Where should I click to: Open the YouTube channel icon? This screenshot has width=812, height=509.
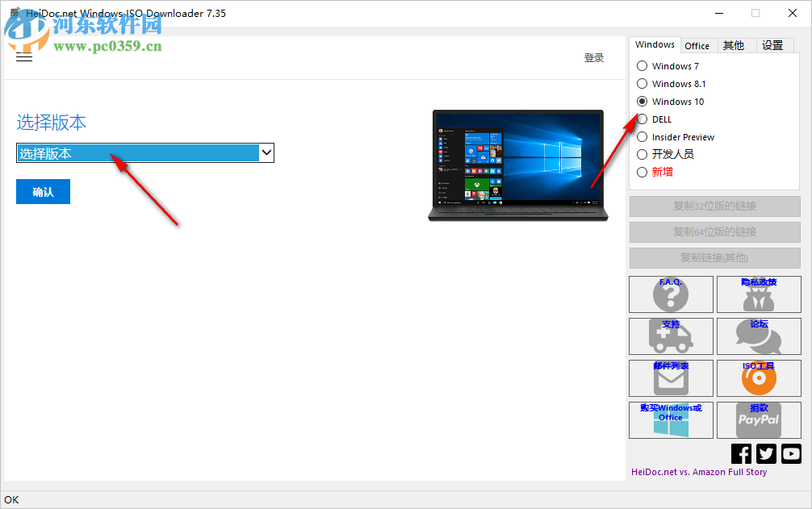[x=792, y=453]
